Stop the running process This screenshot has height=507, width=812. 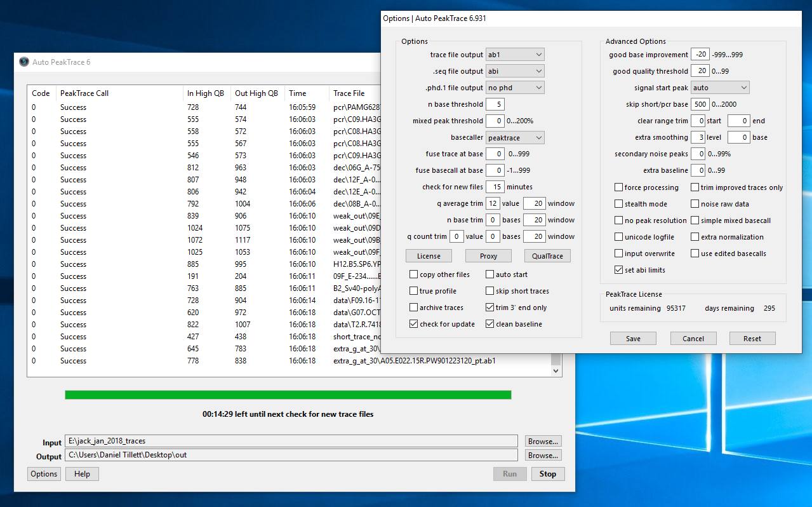548,474
